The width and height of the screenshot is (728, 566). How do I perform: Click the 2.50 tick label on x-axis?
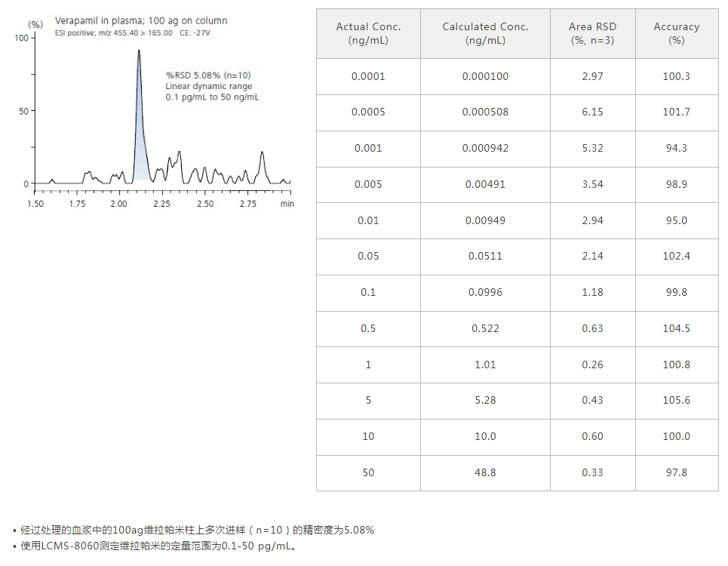point(205,204)
